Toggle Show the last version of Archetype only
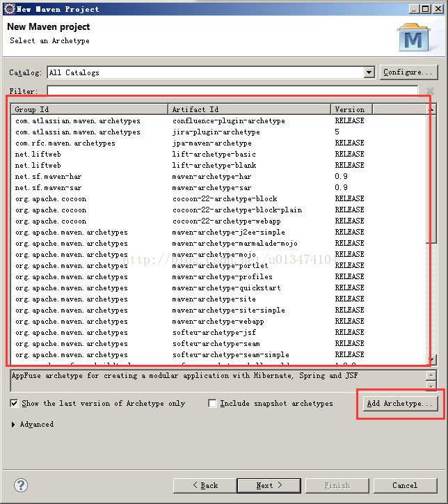Image resolution: width=448 pixels, height=504 pixels. tap(14, 403)
